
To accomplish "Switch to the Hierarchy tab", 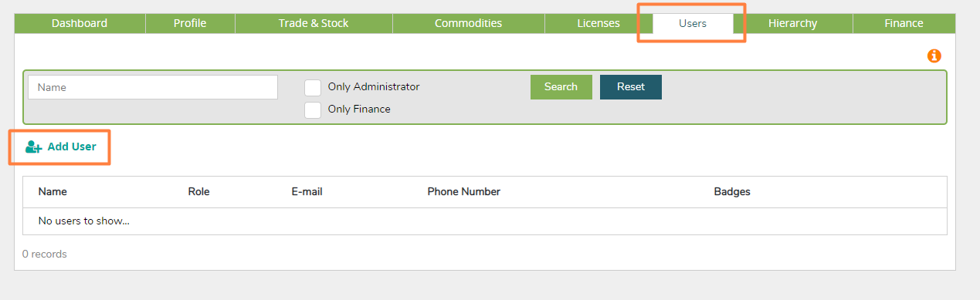I will coord(793,23).
